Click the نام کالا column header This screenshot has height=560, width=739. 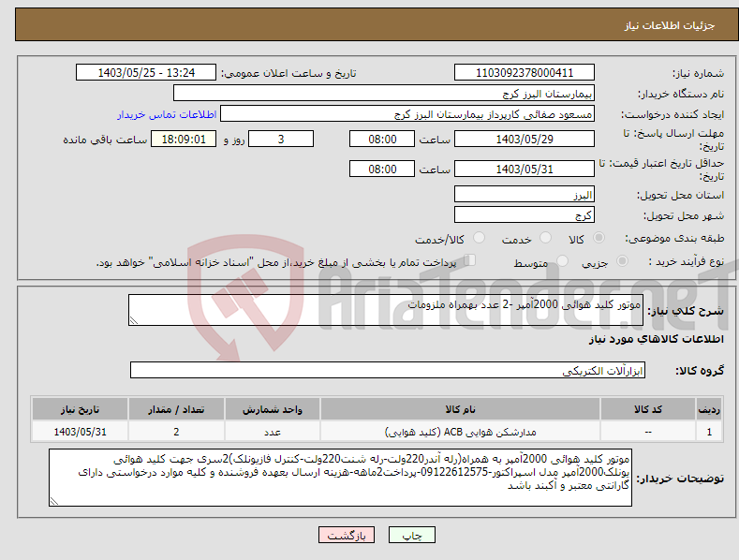tap(460, 409)
